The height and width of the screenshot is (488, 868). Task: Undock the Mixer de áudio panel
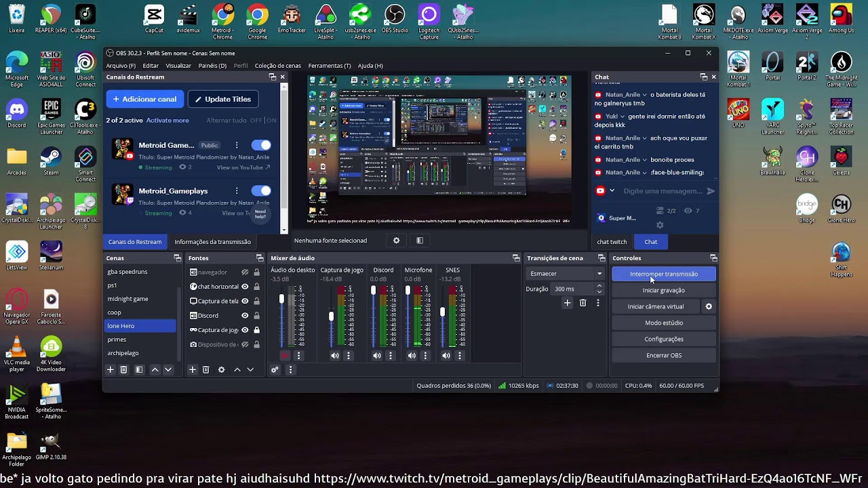[x=516, y=258]
